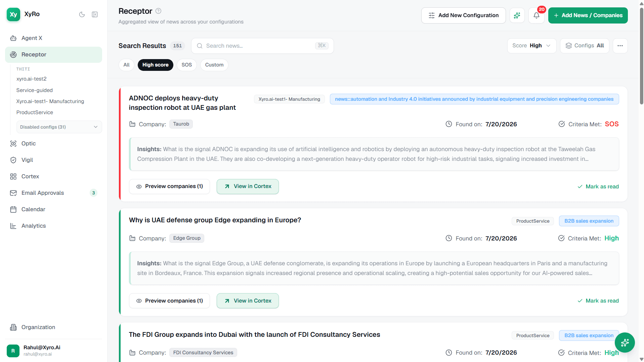The width and height of the screenshot is (644, 362).
Task: Open the Configs All dropdown
Action: 585,46
